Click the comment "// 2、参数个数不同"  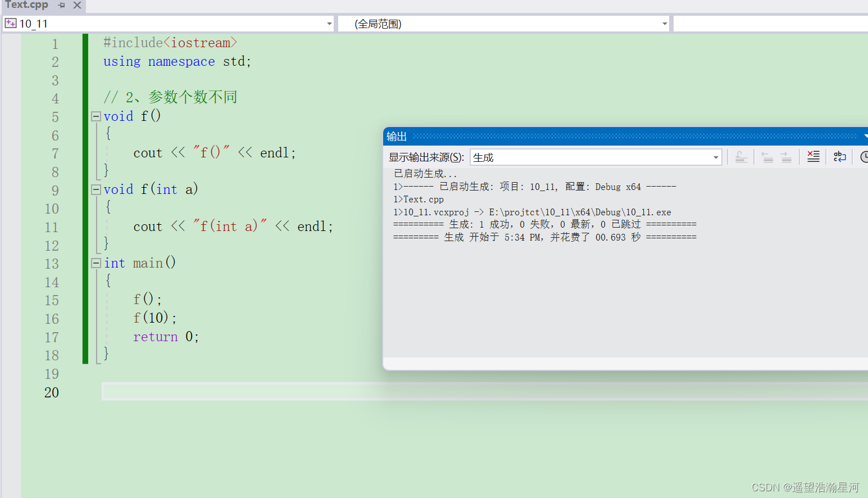(170, 97)
